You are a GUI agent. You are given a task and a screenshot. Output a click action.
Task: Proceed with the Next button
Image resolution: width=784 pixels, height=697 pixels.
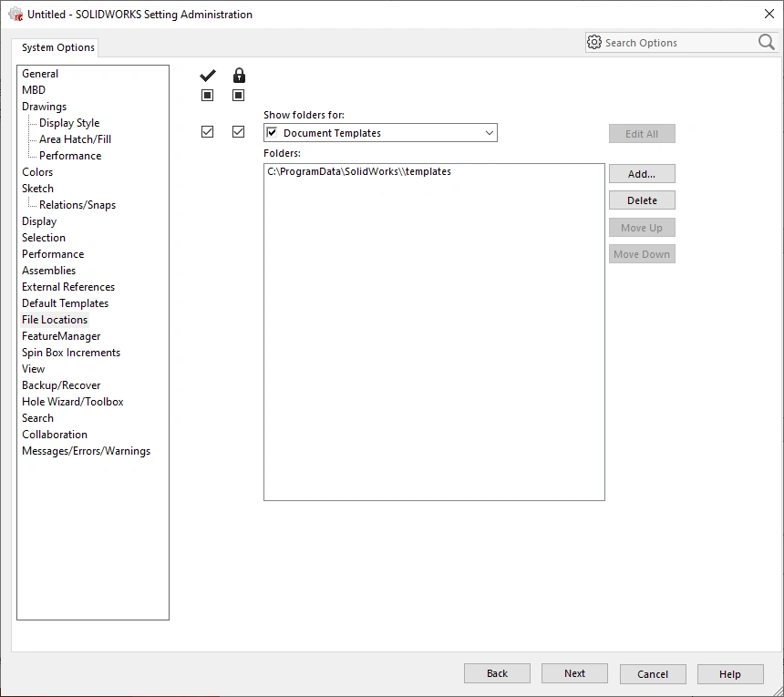tap(574, 673)
